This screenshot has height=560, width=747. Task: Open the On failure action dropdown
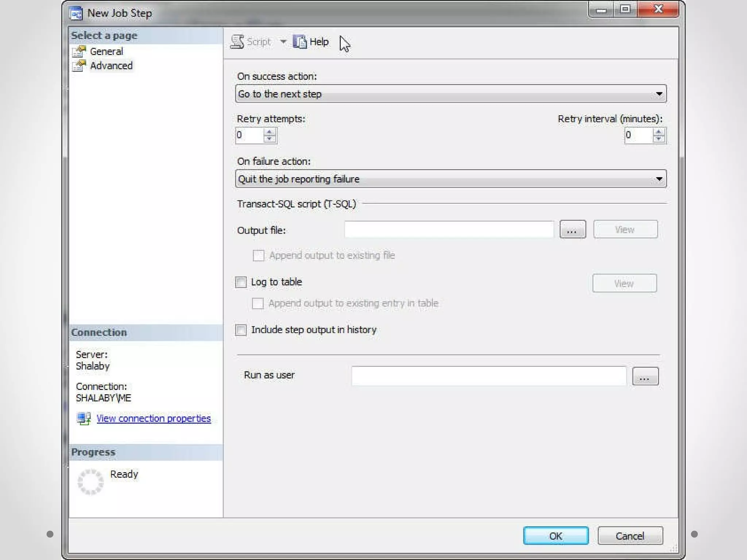click(x=659, y=179)
